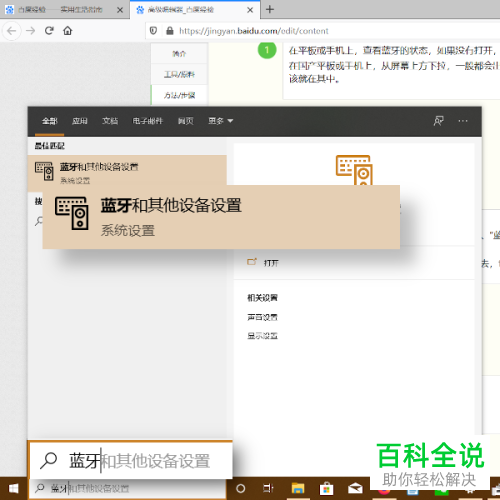The width and height of the screenshot is (500, 500).
Task: Click the Bluetooth devices icon in best match
Action: tap(44, 171)
